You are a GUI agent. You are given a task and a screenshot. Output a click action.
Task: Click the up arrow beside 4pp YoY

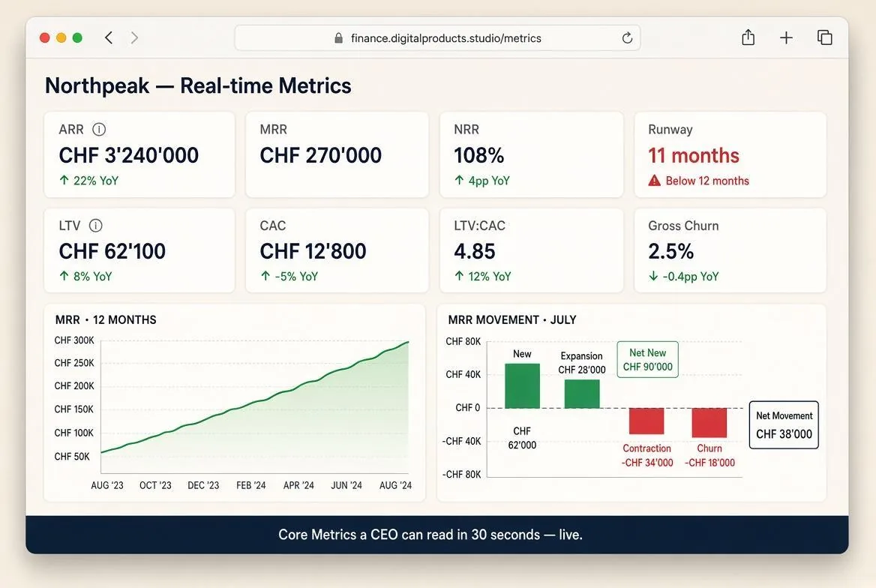click(459, 180)
